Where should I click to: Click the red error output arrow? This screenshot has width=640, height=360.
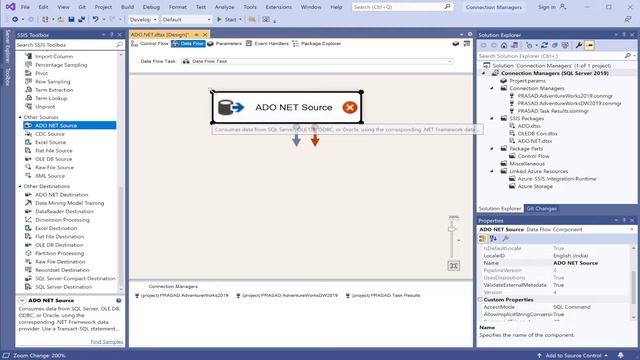click(x=315, y=140)
